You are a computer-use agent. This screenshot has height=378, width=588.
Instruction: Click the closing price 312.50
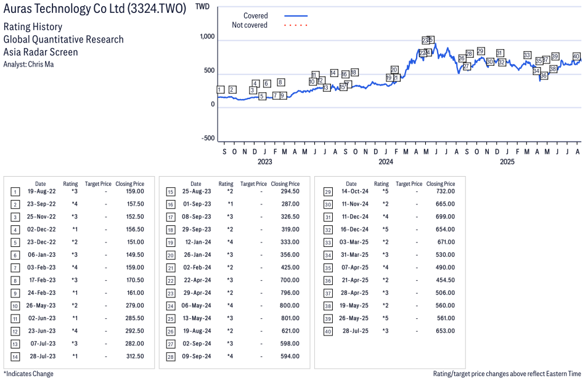click(135, 356)
